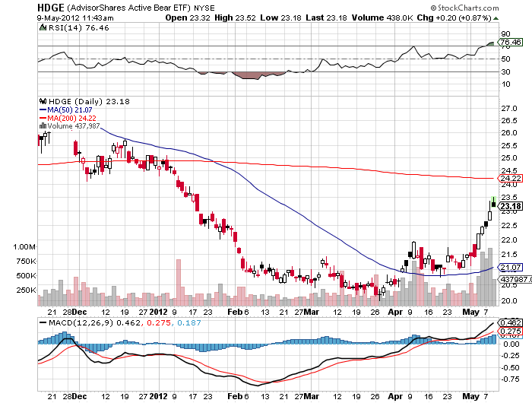
Task: Click the Chg +0.20 (+0.87%) value
Action: pyautogui.click(x=454, y=17)
